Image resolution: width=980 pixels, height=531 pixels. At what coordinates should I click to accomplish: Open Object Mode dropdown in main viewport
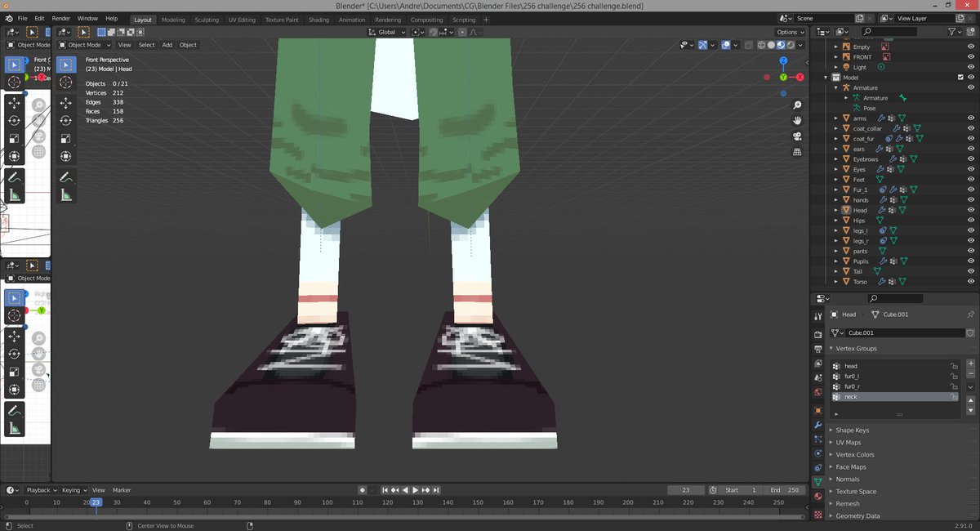click(86, 45)
